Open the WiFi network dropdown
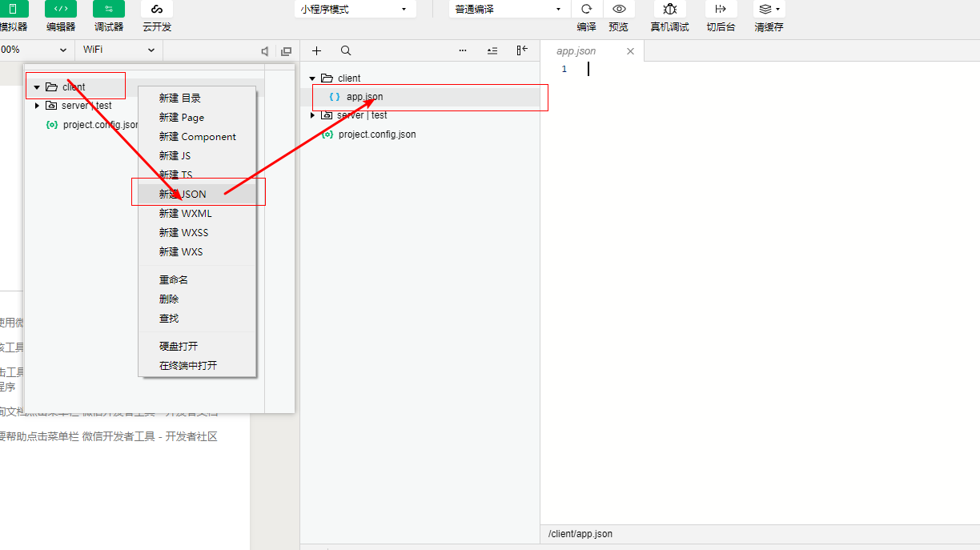Viewport: 980px width, 550px height. click(118, 50)
